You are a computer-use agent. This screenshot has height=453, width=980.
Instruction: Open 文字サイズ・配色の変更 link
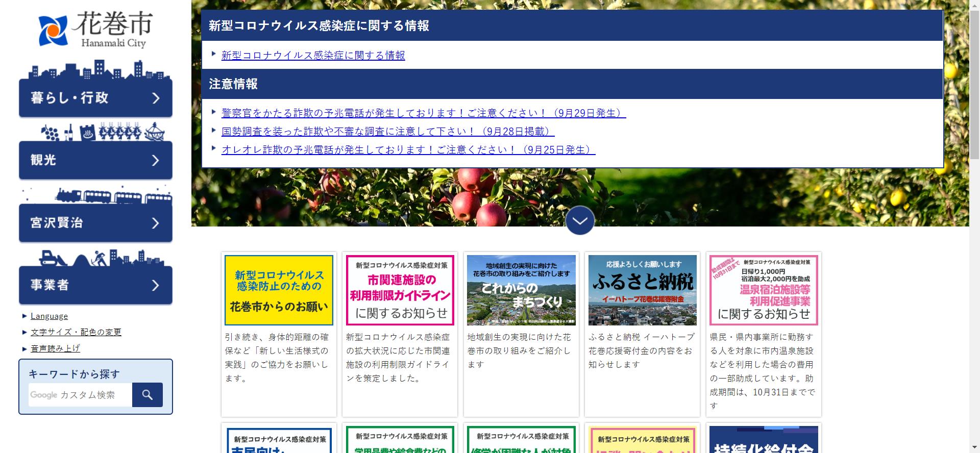coord(76,332)
